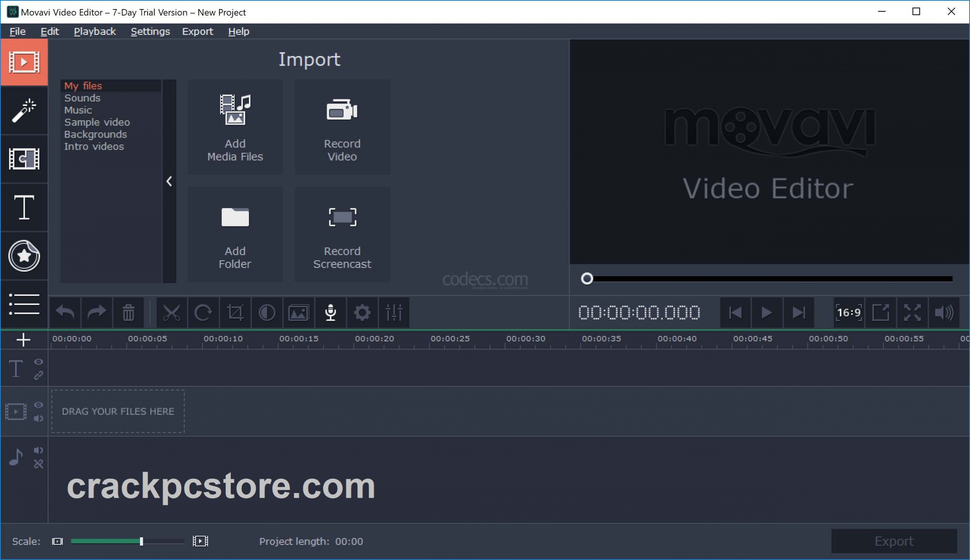Open the Stickers star tab
Image resolution: width=970 pixels, height=560 pixels.
coord(24,256)
